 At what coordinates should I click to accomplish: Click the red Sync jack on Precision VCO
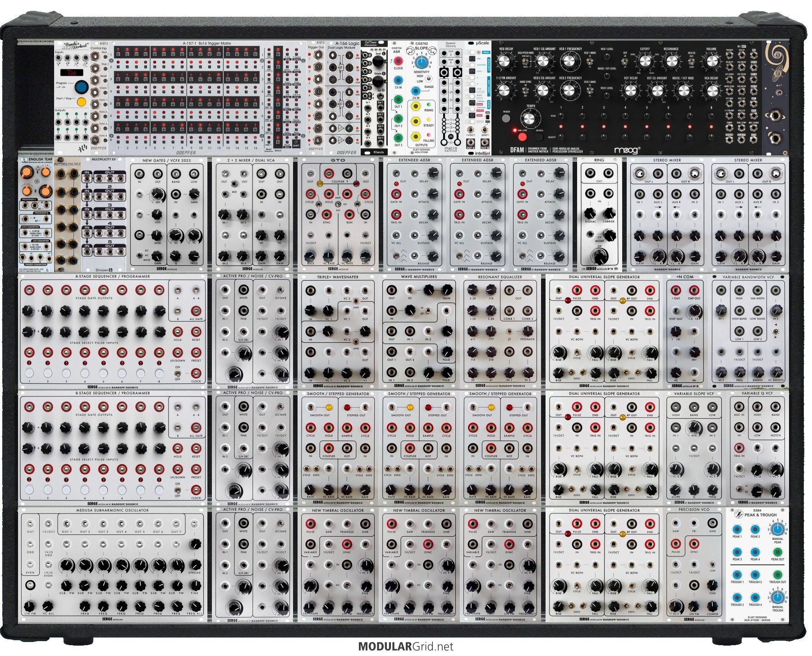694,544
